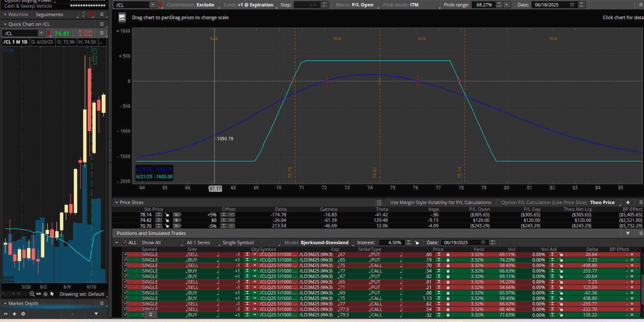Uncheck the SELL 67 PUT row checkbox
Image resolution: width=644 pixels, height=322 pixels.
pos(125,254)
